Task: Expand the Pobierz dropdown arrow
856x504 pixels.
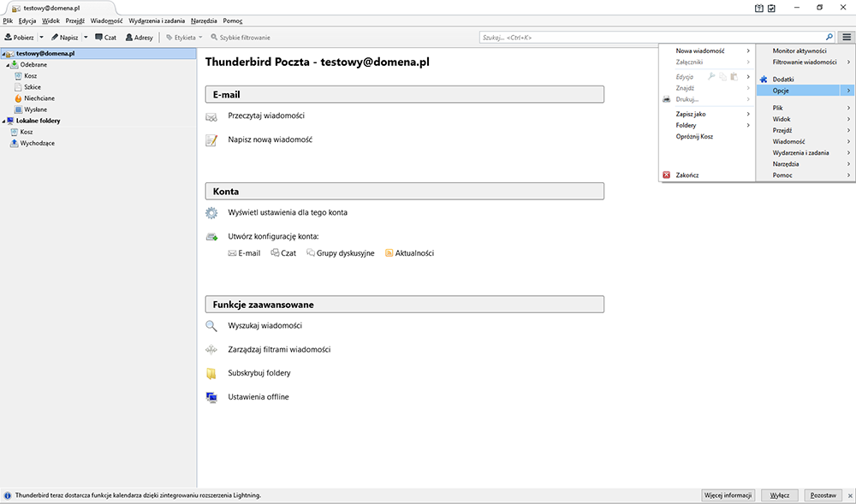Action: tap(41, 38)
